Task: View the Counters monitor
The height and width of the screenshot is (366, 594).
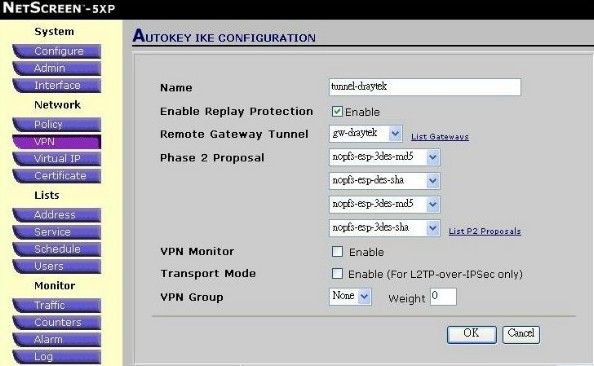Action: (x=57, y=322)
